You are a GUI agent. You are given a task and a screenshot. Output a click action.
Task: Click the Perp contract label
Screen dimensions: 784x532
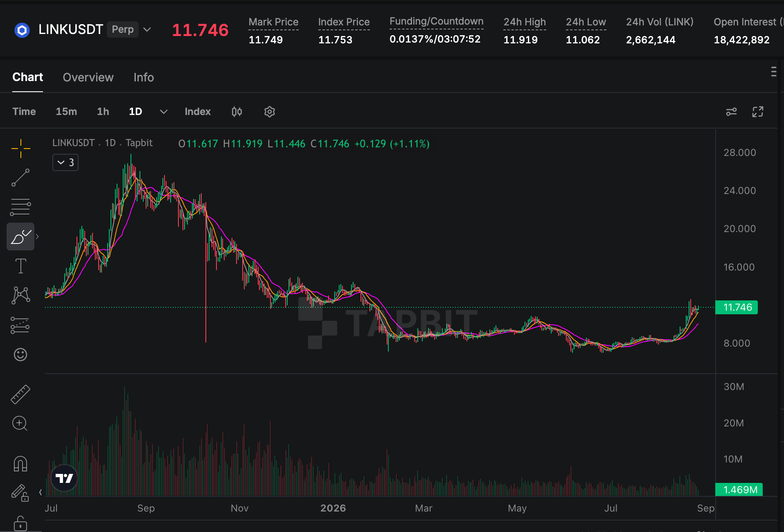pos(123,29)
